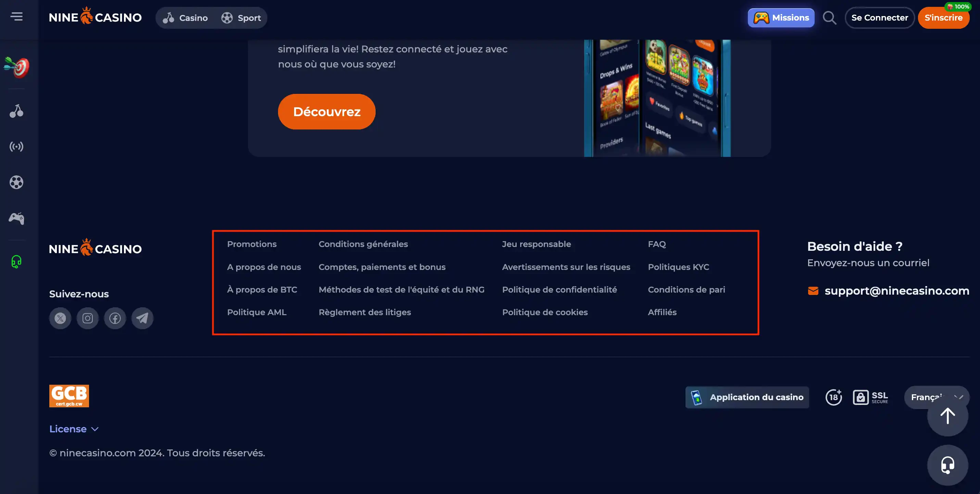Open the FAQ link
The height and width of the screenshot is (494, 980).
click(657, 244)
